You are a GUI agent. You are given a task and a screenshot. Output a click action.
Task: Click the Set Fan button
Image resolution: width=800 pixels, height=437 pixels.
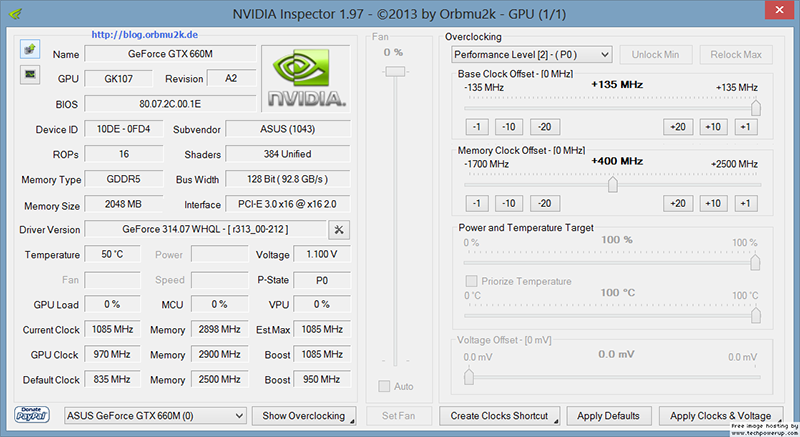pyautogui.click(x=398, y=416)
